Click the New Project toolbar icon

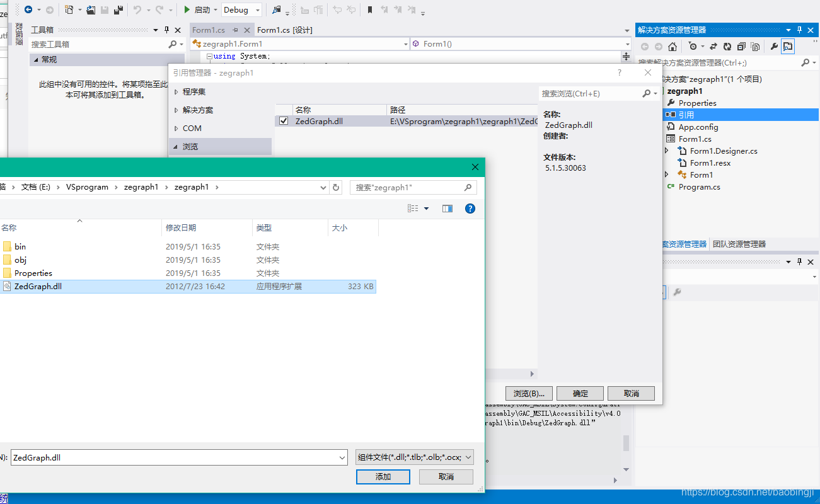(x=69, y=9)
